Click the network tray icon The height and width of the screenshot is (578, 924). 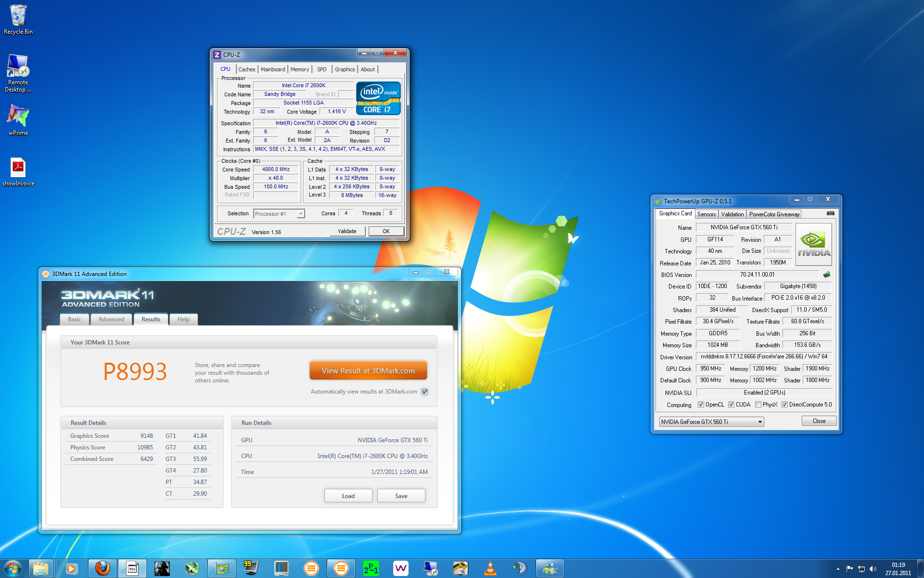click(x=861, y=569)
